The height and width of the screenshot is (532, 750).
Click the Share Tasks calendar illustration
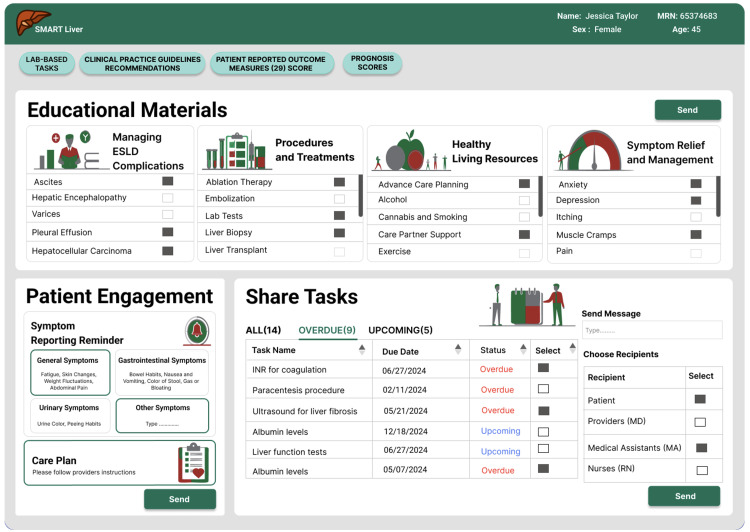527,305
